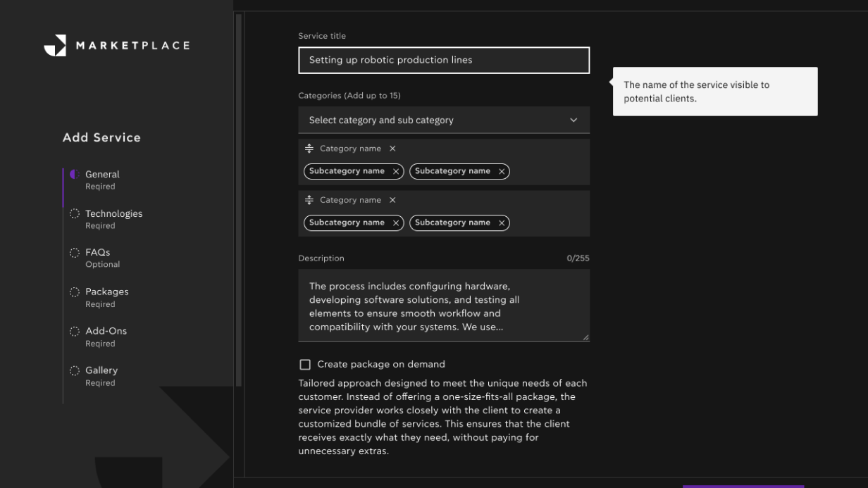
Task: Remove first subcategory chip in second category
Action: pos(396,223)
